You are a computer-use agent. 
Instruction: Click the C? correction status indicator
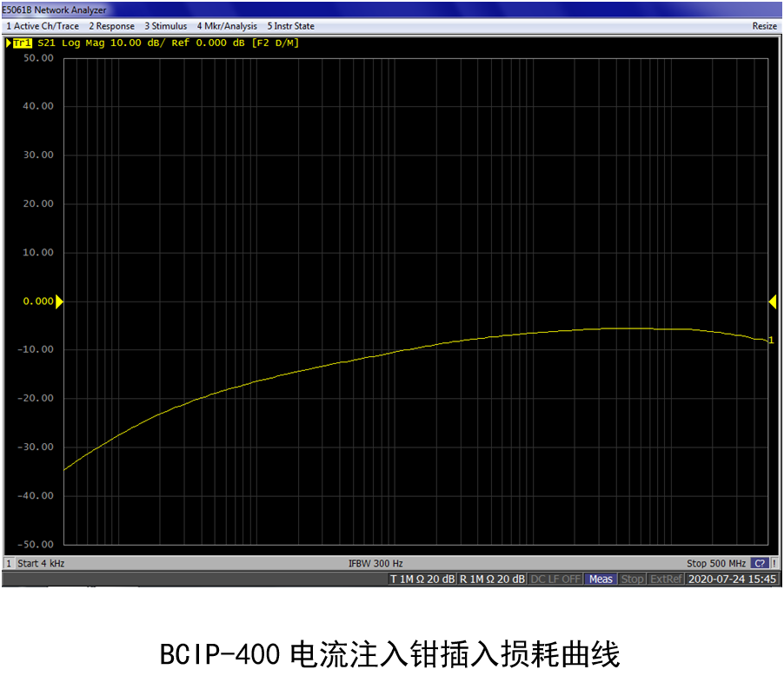(759, 563)
